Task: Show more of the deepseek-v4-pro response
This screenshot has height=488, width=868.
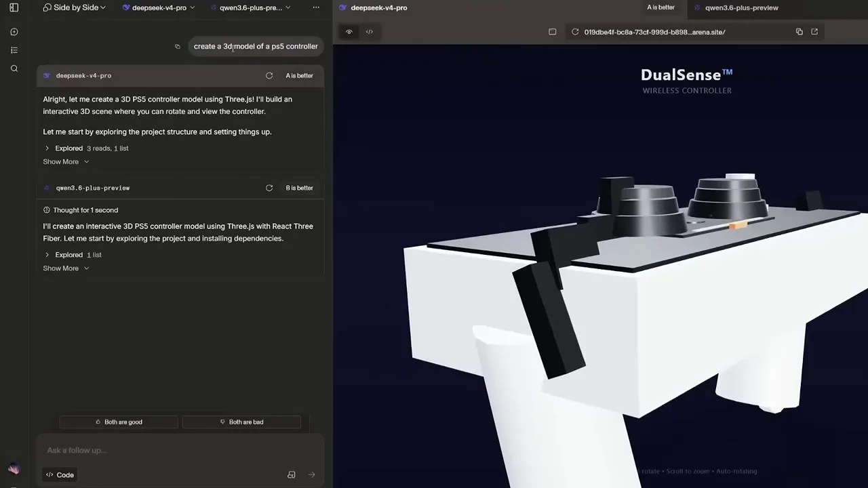Action: click(66, 162)
